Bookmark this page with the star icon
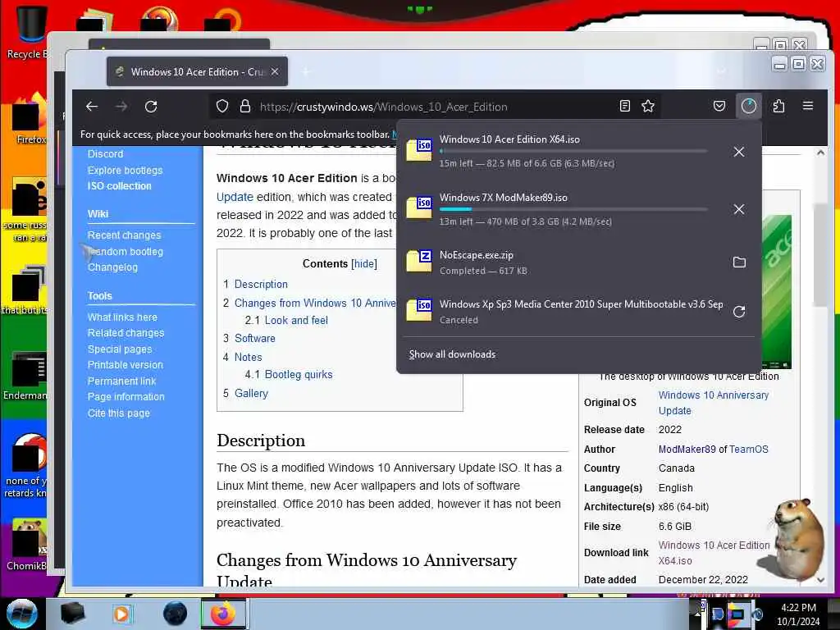This screenshot has height=630, width=840. [648, 106]
